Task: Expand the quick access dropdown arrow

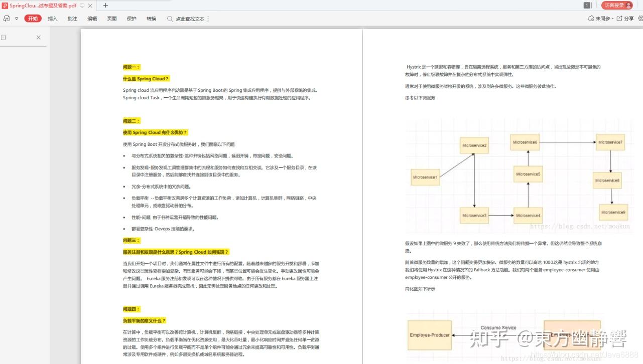Action: (17, 19)
